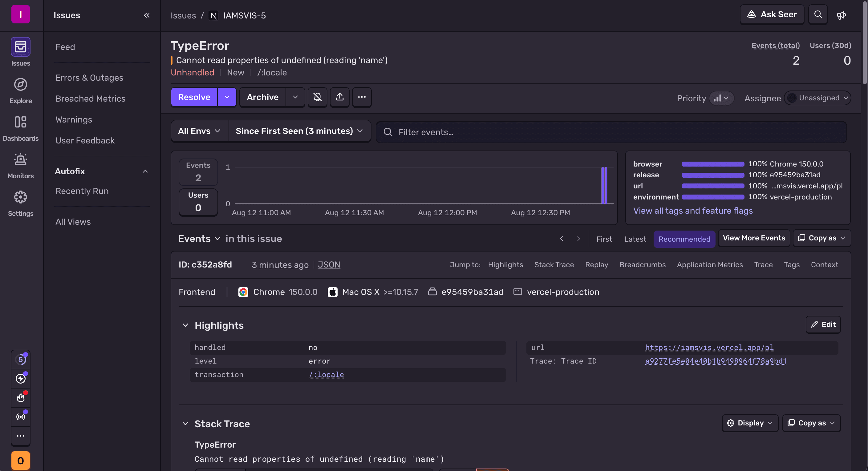This screenshot has width=868, height=471.
Task: Open Warnings view
Action: 74,120
